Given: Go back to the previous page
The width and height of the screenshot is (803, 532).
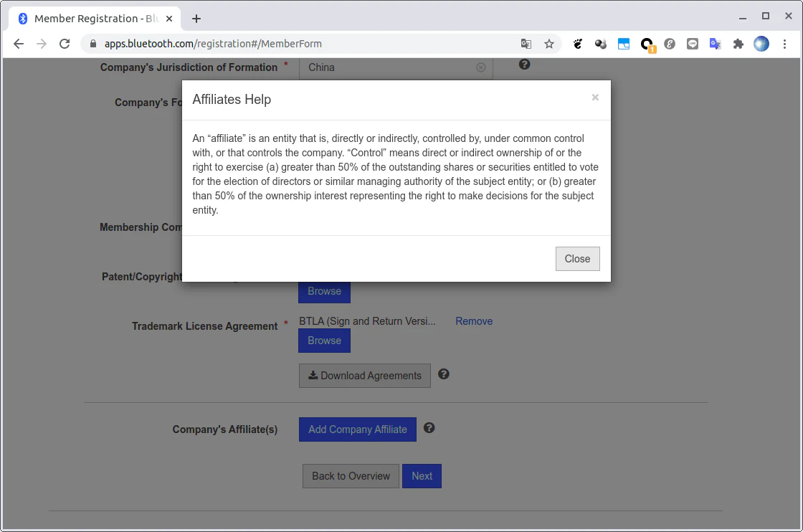Looking at the screenshot, I should coord(19,44).
